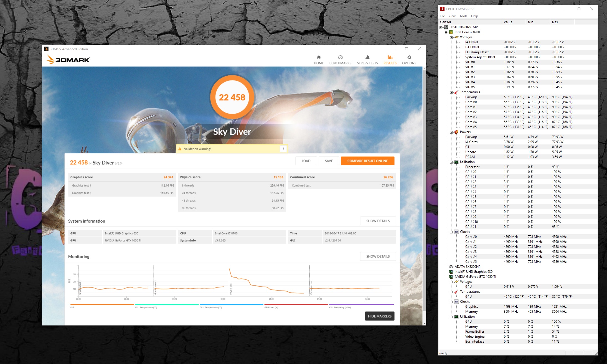Click the Combined test marker in chart

point(311,287)
